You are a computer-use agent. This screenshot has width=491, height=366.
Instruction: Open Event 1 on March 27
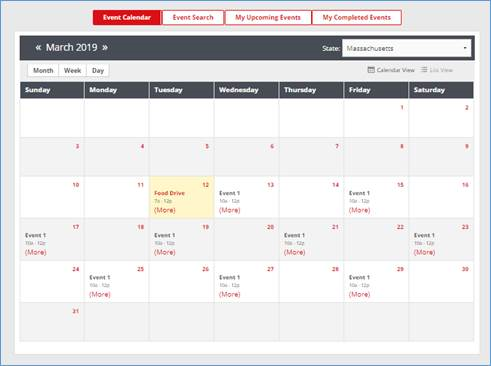pyautogui.click(x=229, y=277)
